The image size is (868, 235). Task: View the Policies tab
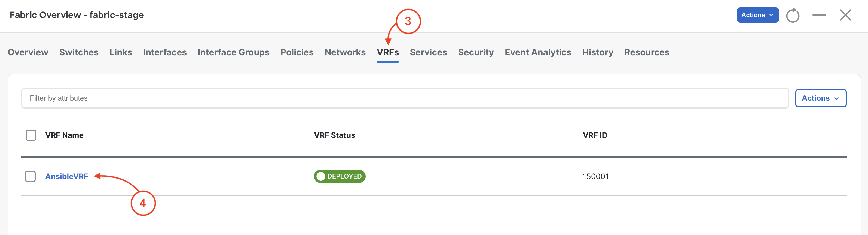tap(297, 52)
